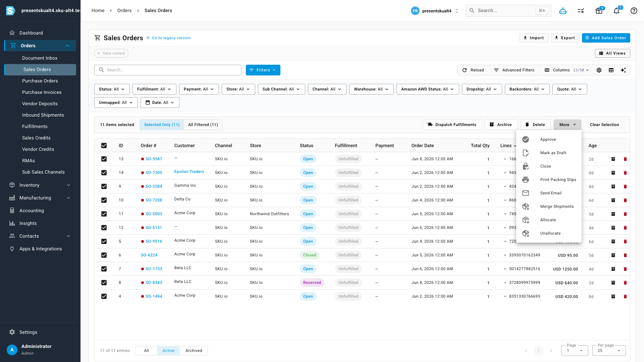Delete order SO-5003 using red trash icon

625,214
